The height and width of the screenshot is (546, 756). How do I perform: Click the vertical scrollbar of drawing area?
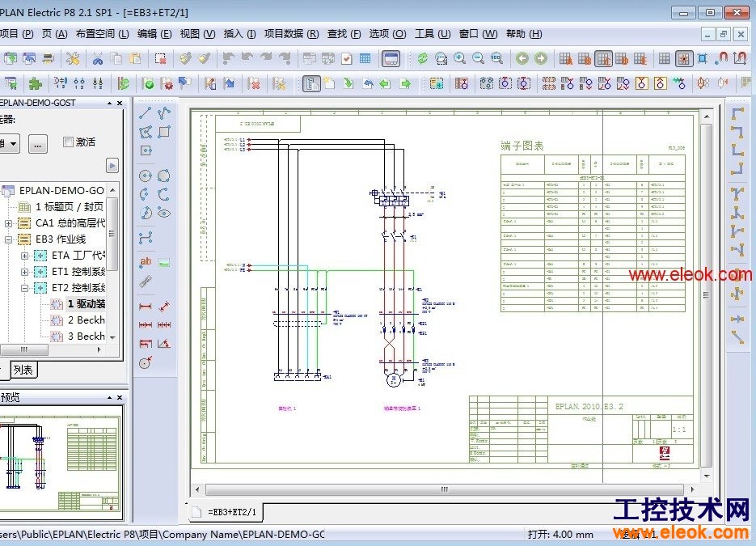[x=707, y=295]
